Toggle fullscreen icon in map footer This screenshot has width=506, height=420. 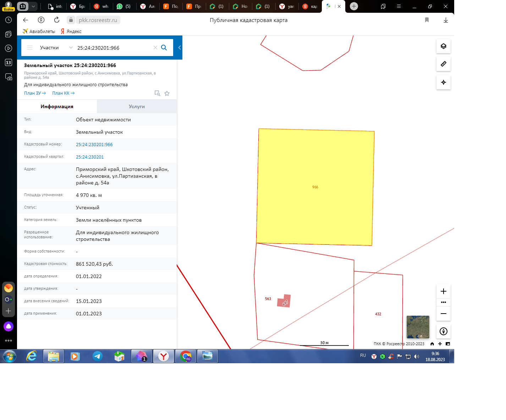pos(448,344)
